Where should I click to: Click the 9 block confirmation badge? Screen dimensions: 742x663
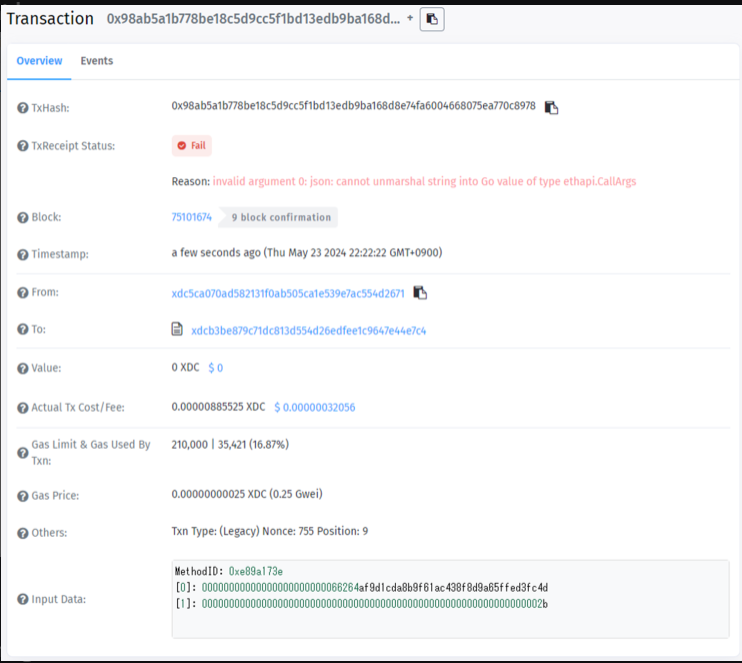[x=280, y=217]
